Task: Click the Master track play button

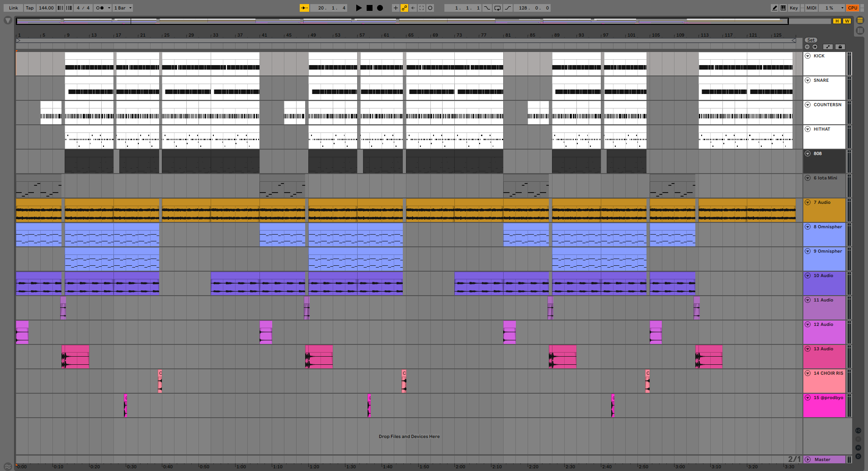Action: 808,460
